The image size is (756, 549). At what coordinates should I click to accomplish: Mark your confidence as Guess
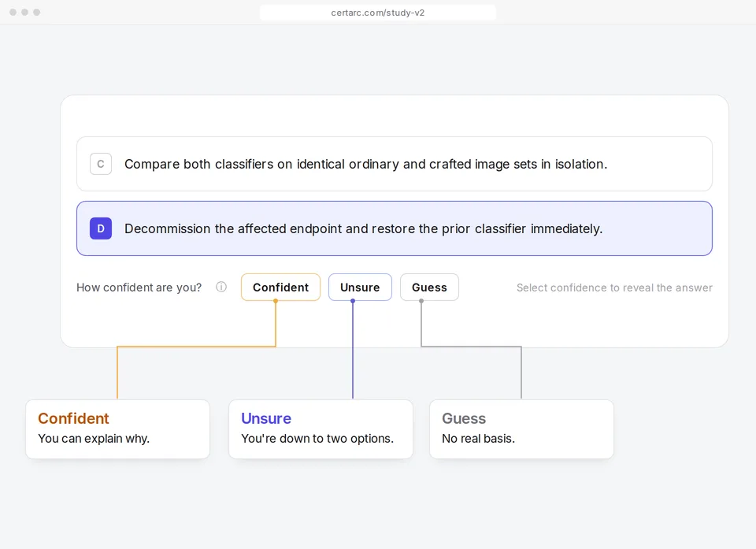(430, 287)
